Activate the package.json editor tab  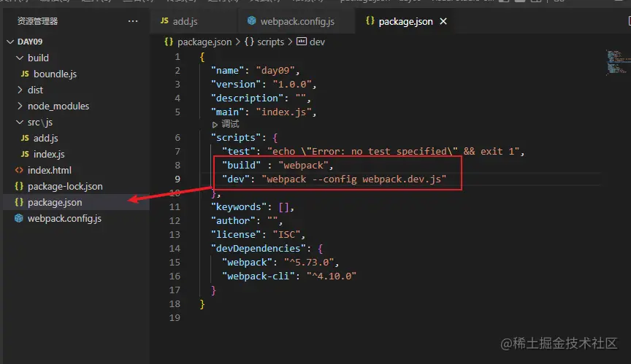click(x=405, y=21)
